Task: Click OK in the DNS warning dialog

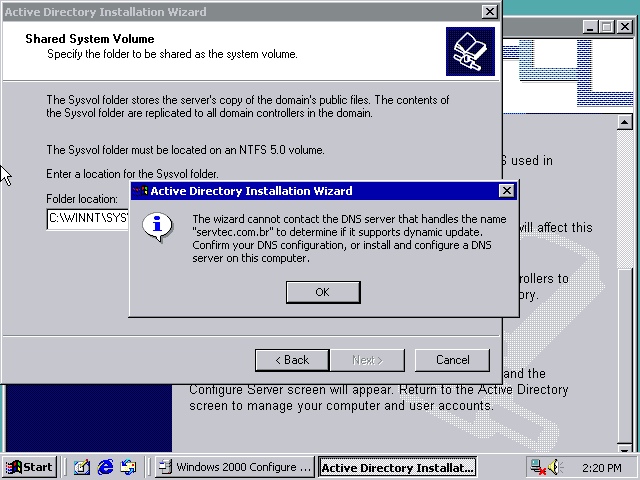Action: (x=323, y=292)
